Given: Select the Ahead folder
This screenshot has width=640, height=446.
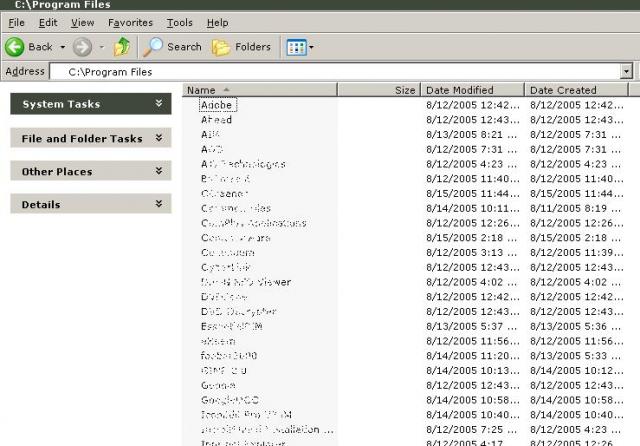Looking at the screenshot, I should (216, 120).
